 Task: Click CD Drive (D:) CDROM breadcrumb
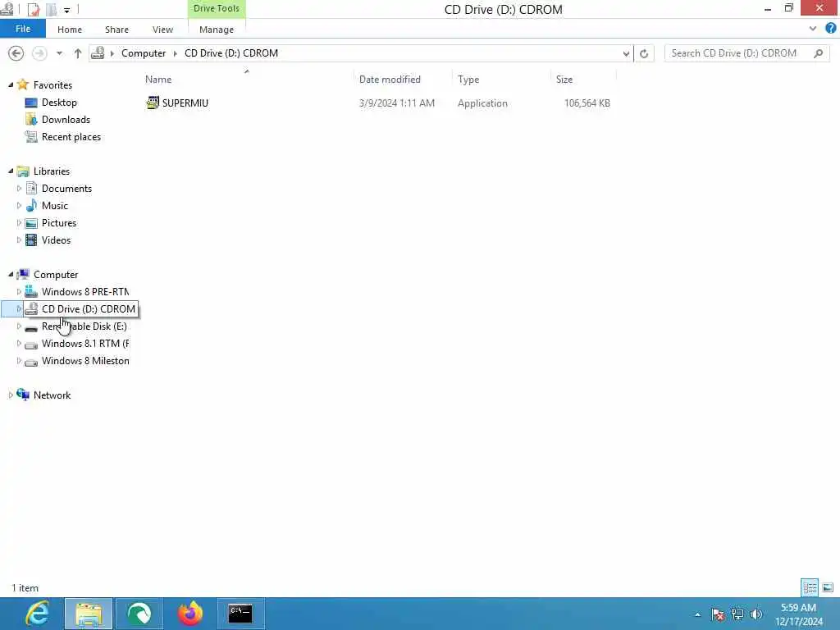coord(231,53)
